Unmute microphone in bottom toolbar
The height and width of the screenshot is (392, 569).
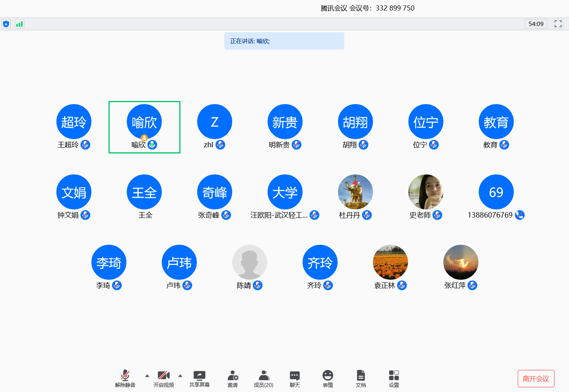point(125,376)
